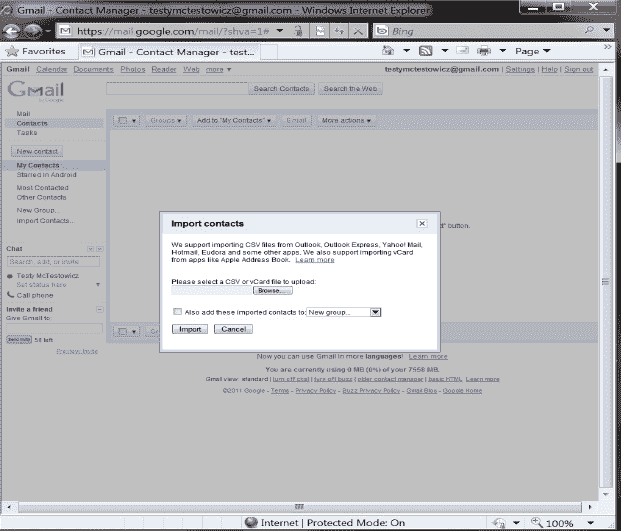Open the security lock report icon

(x=299, y=31)
